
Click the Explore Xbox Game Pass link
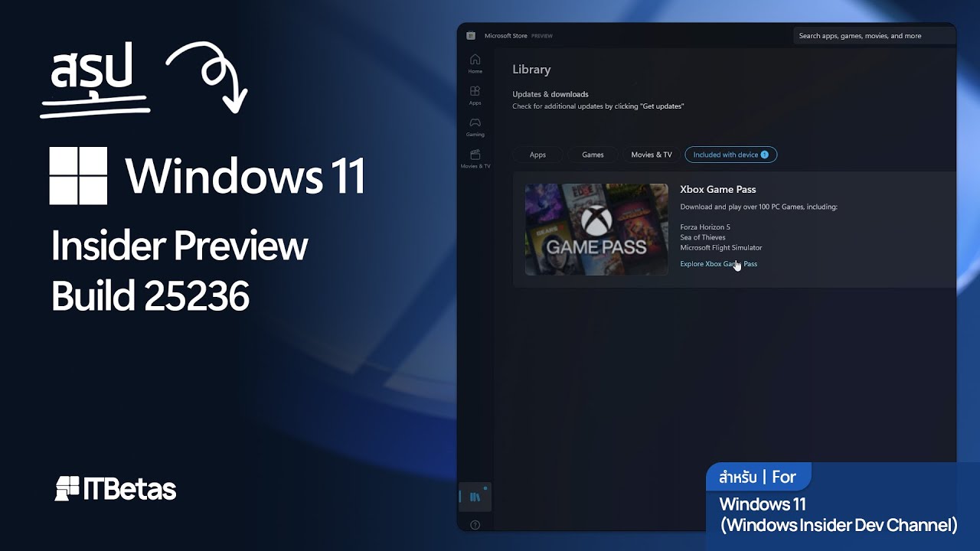tap(719, 264)
